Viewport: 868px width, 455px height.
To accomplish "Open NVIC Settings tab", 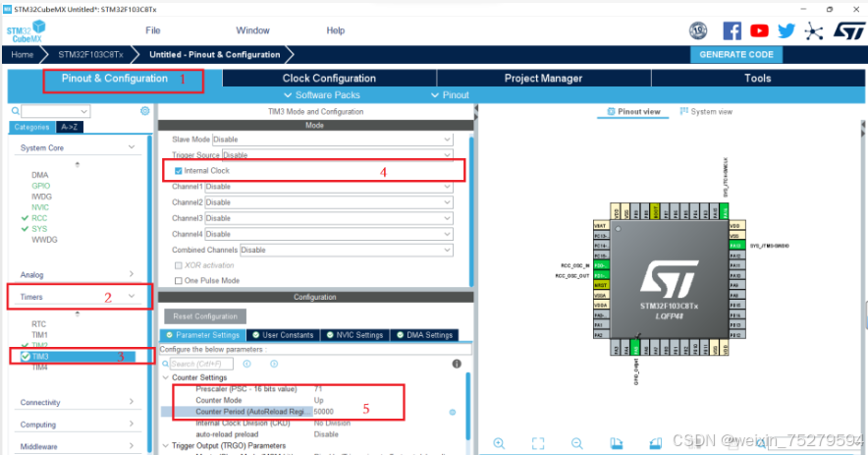I will point(354,335).
